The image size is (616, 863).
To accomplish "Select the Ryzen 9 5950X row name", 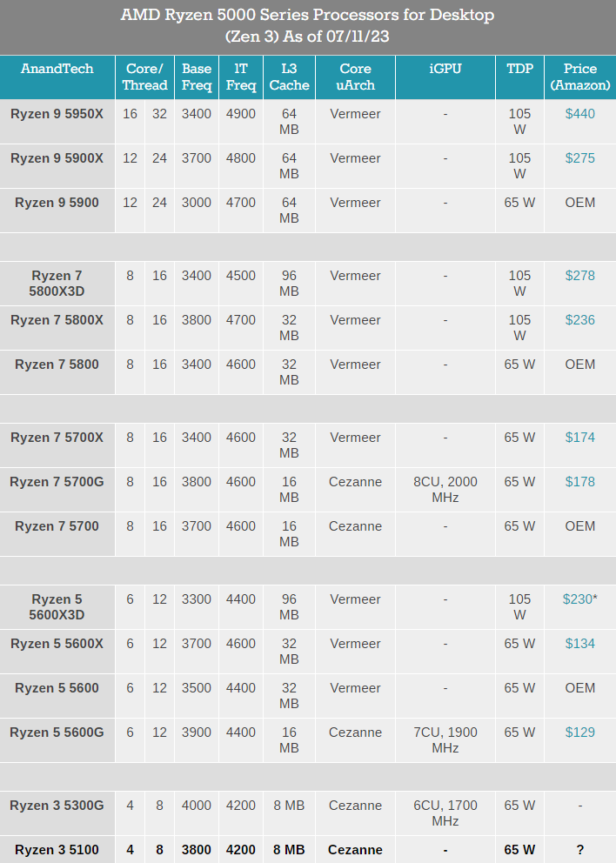I will point(57,114).
